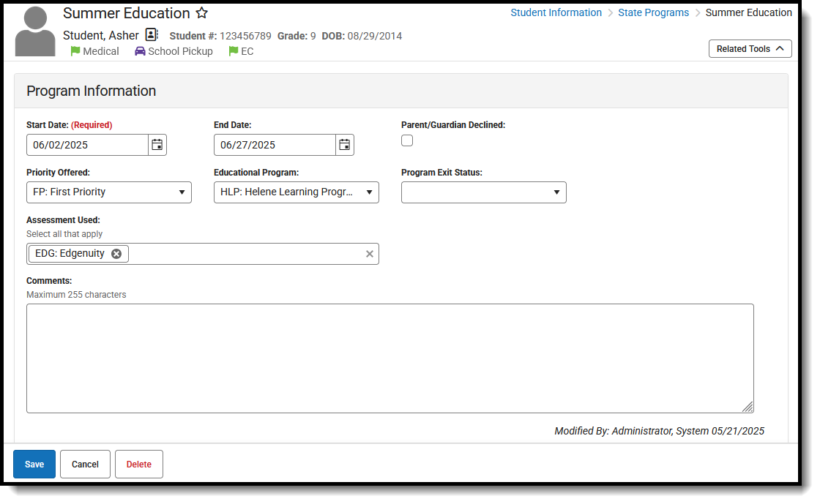
Task: Clear all Assessment Used selections
Action: pos(369,254)
